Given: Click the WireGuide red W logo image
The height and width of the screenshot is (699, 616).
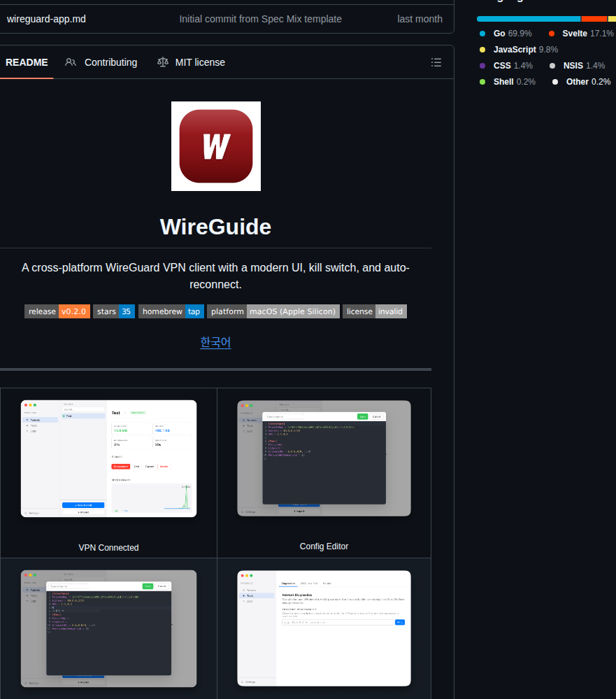Looking at the screenshot, I should (x=216, y=146).
